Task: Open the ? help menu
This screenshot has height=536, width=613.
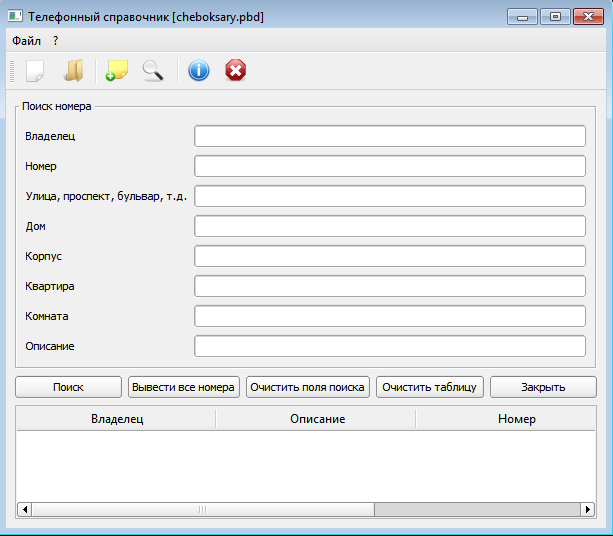Action: tap(56, 40)
